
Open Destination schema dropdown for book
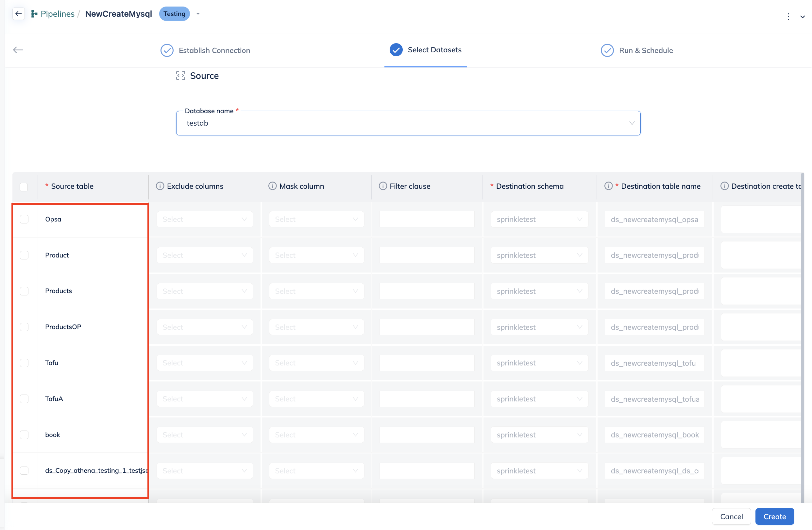pos(539,435)
